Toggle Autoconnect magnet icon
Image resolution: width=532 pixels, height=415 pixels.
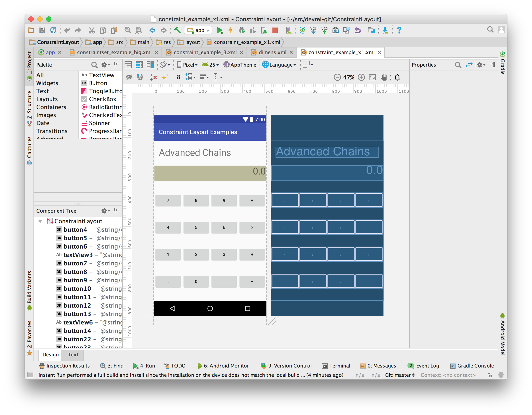pos(140,77)
